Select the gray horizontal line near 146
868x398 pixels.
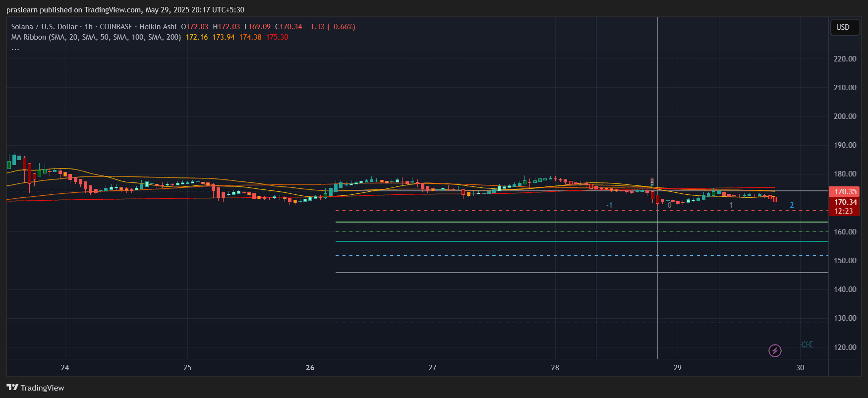(496, 273)
